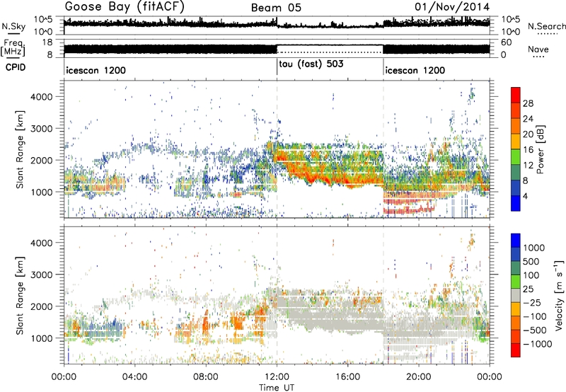Click the 'tau (fast) 503' CPID label

click(x=311, y=64)
